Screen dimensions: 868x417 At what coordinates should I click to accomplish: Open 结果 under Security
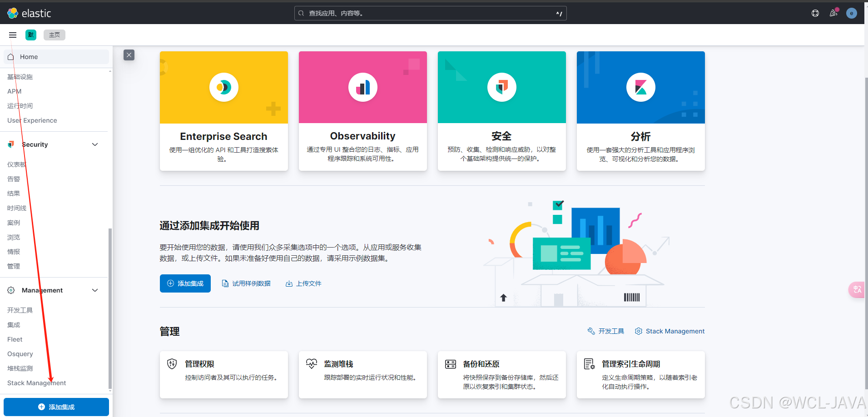tap(14, 194)
